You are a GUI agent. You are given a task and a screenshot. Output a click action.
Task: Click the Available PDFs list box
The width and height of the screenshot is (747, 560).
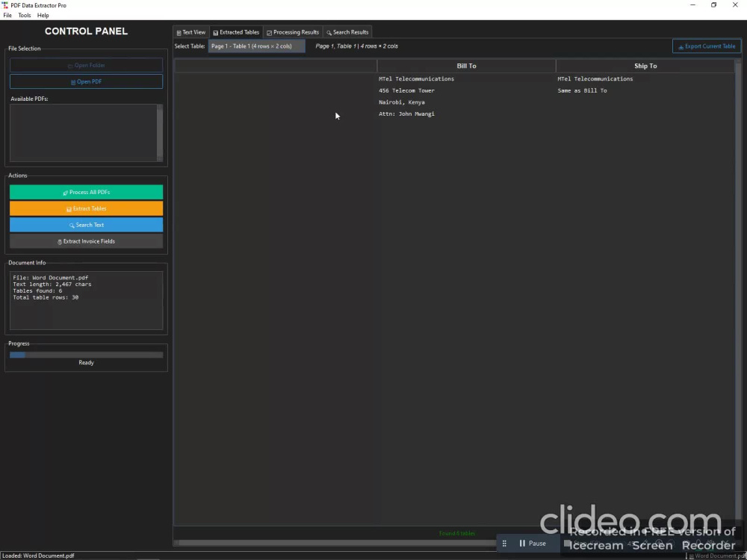click(84, 133)
